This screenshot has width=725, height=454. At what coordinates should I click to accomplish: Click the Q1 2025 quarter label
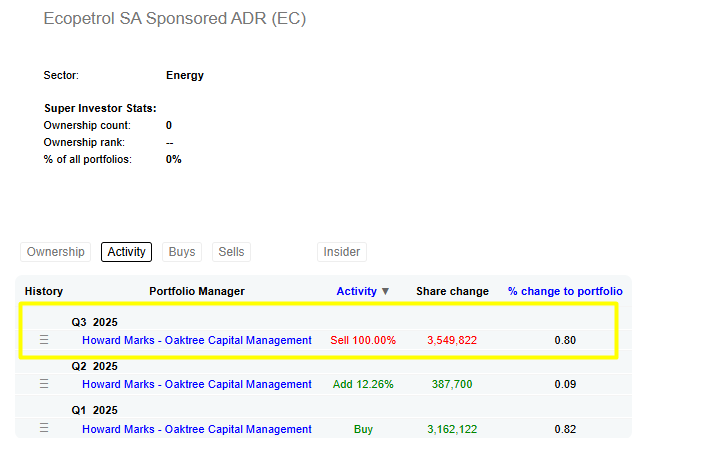pos(94,410)
